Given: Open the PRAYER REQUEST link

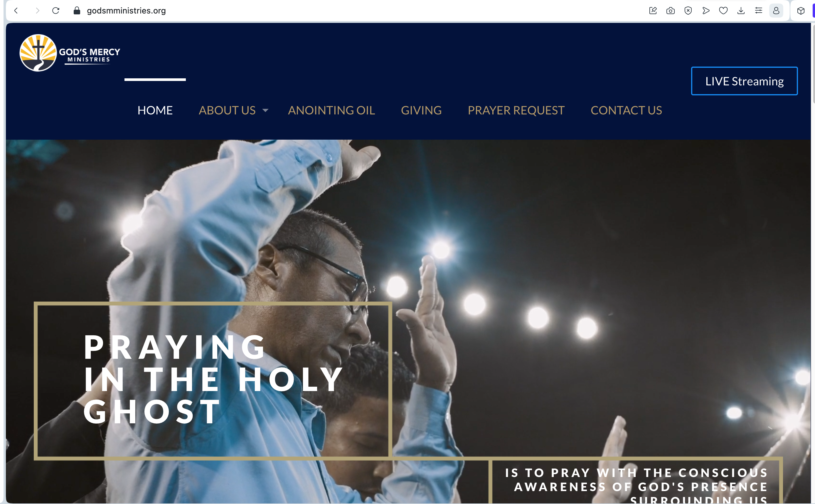Looking at the screenshot, I should click(516, 110).
